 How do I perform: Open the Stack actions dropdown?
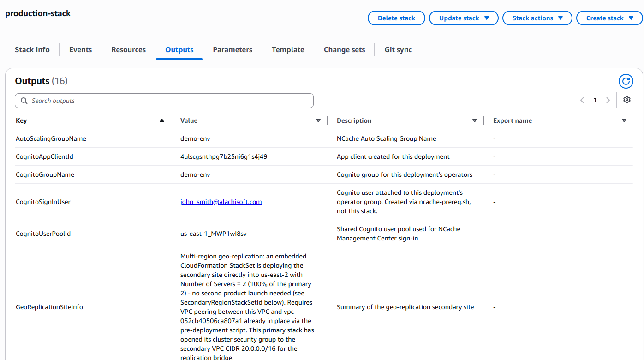[537, 18]
